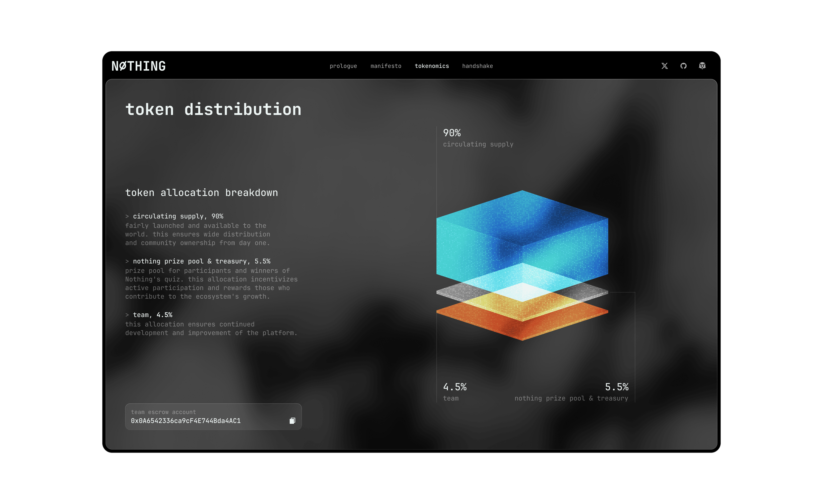Viewport: 823px width, 504px height.
Task: Click the 'circulating supply, 90%' bullet heading
Action: tap(178, 216)
